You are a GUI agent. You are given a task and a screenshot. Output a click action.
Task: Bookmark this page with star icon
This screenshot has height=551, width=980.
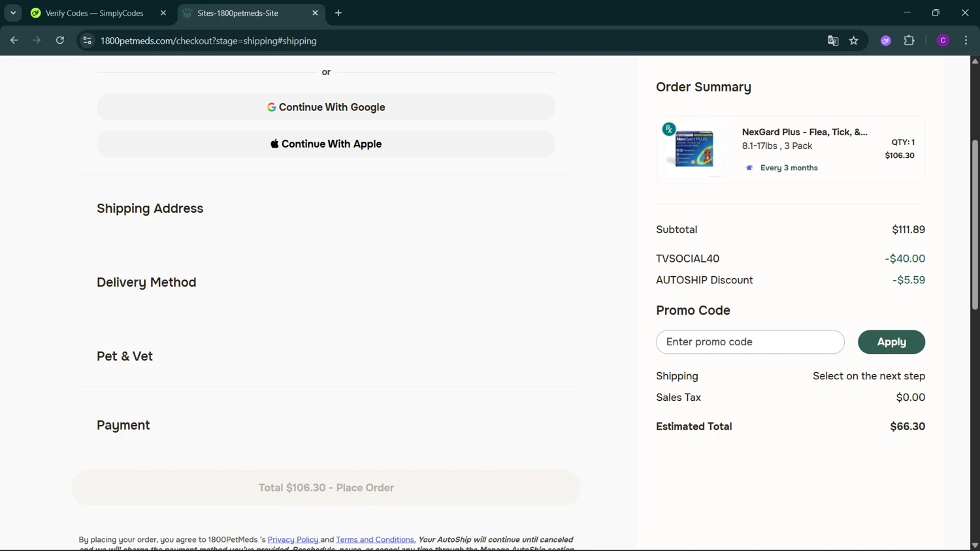854,40
